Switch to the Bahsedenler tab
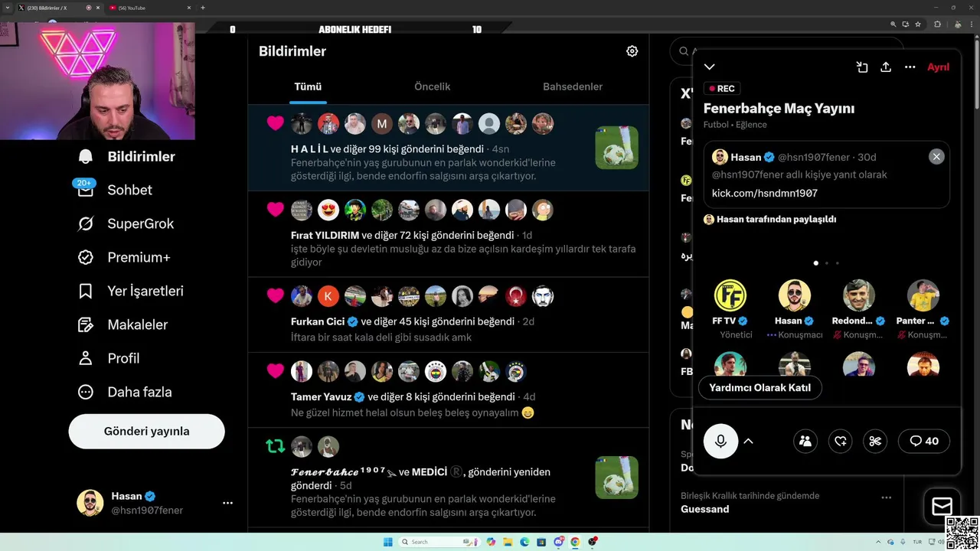 pos(573,86)
